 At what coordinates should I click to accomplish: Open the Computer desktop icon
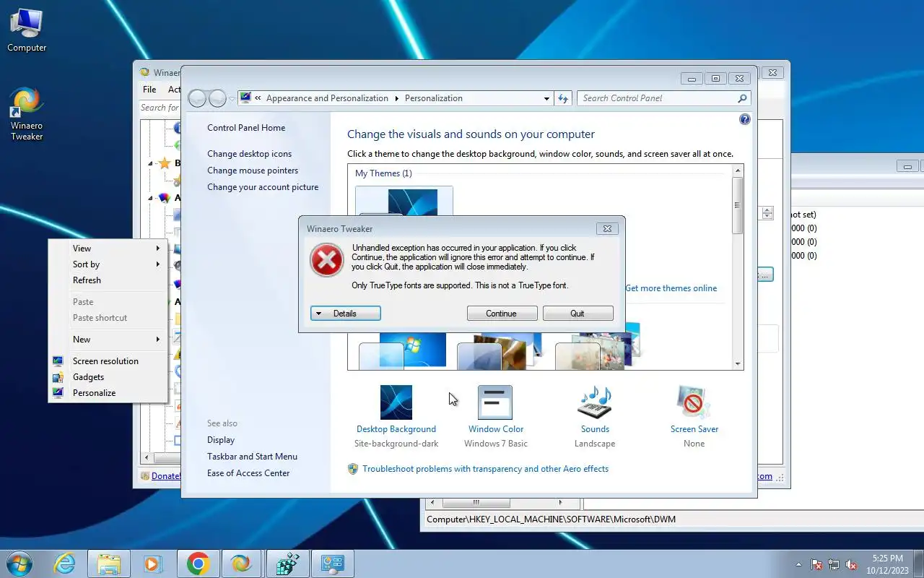click(27, 30)
